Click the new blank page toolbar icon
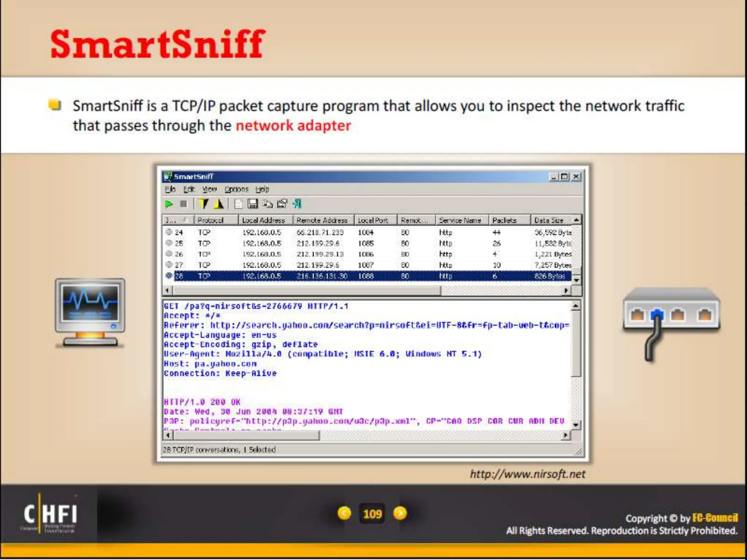The image size is (747, 560). pyautogui.click(x=238, y=204)
